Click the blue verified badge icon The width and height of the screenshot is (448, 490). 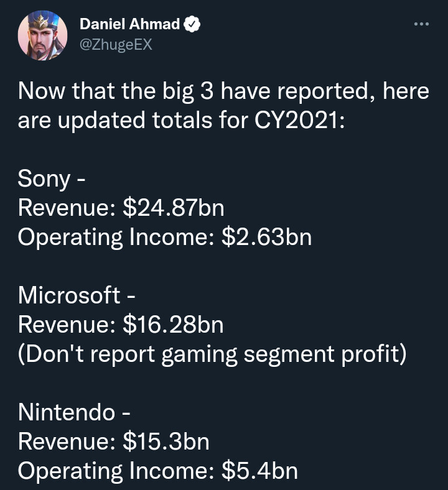[x=194, y=24]
